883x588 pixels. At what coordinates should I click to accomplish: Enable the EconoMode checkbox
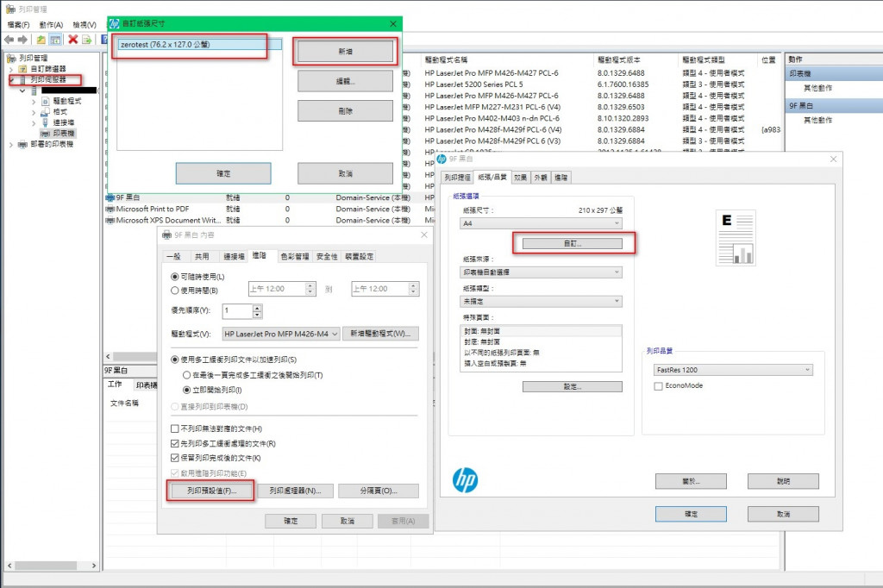(658, 385)
